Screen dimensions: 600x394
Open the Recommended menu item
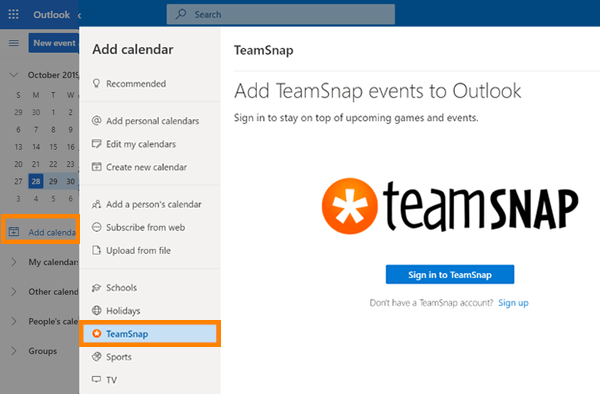tap(150, 83)
